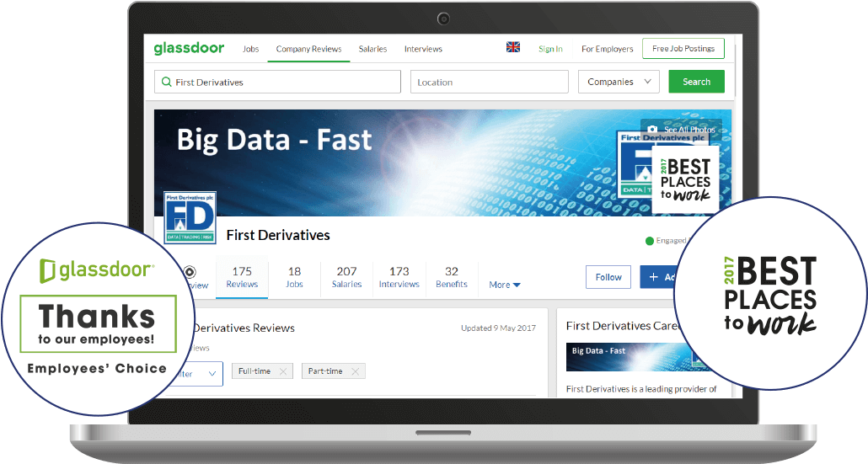Viewport: 868px width, 464px height.
Task: Expand the Filter dropdown chevron
Action: click(212, 374)
